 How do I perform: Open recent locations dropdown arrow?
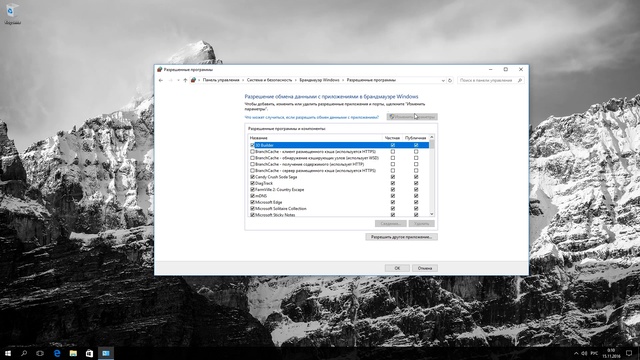point(178,80)
